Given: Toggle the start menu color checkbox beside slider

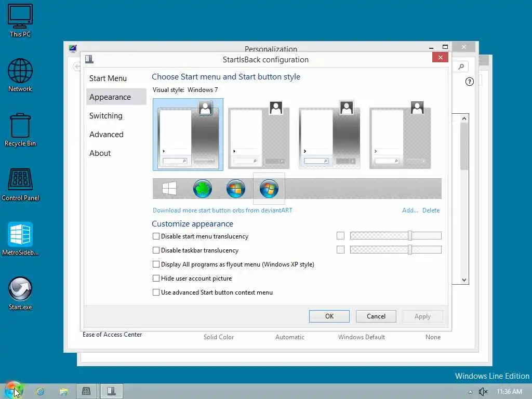Looking at the screenshot, I should 340,235.
